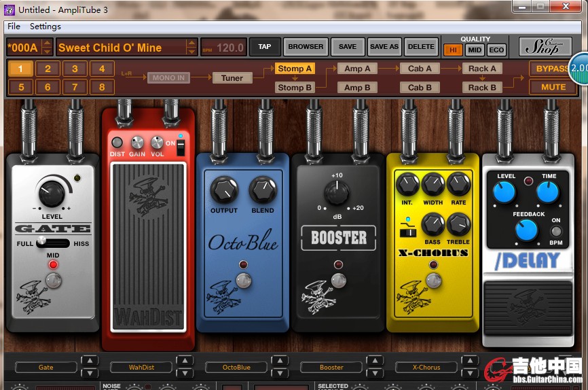Click the AmpliTube app icon in title bar
Screen dimensions: 588x390
point(10,10)
